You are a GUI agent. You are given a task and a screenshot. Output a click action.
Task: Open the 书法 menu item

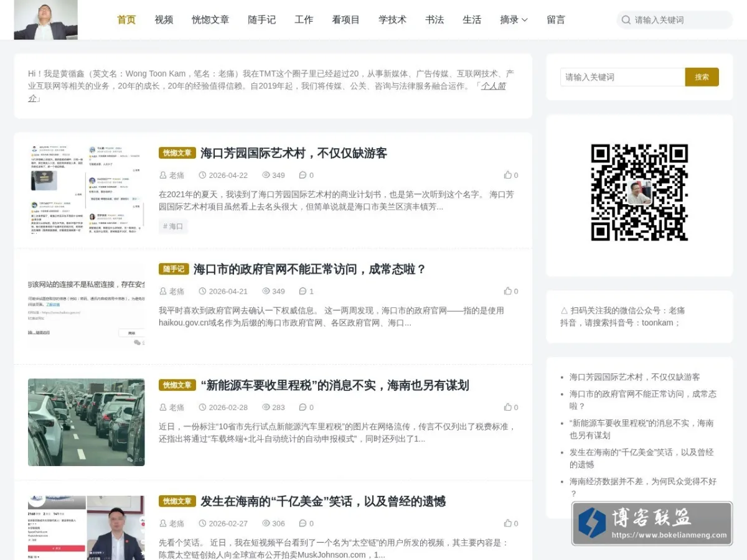(x=435, y=19)
